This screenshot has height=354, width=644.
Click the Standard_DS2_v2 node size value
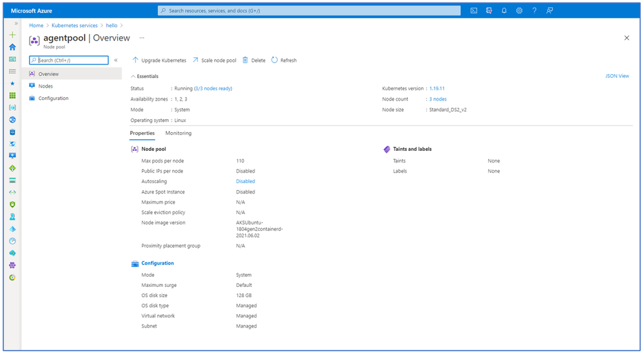click(x=447, y=110)
